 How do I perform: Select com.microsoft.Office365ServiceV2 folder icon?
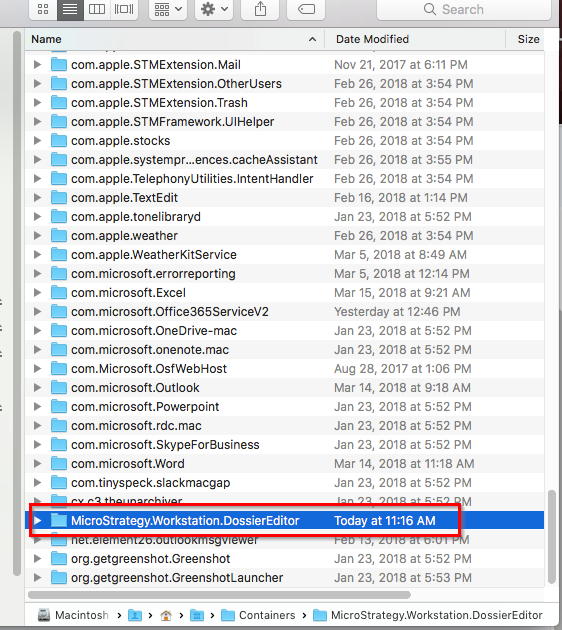point(59,312)
